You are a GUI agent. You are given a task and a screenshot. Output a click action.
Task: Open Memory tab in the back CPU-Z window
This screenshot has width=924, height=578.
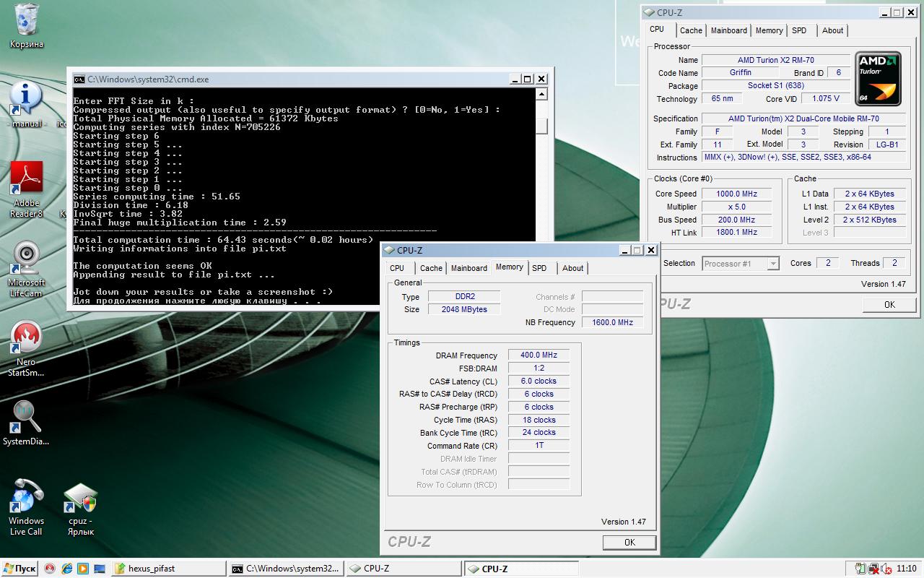click(x=769, y=30)
